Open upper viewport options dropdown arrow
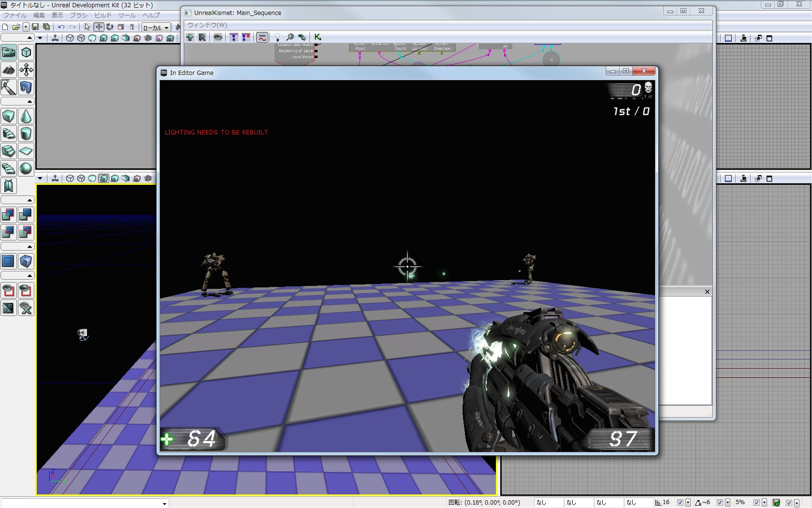Screen dimensions: 812x508 point(40,38)
